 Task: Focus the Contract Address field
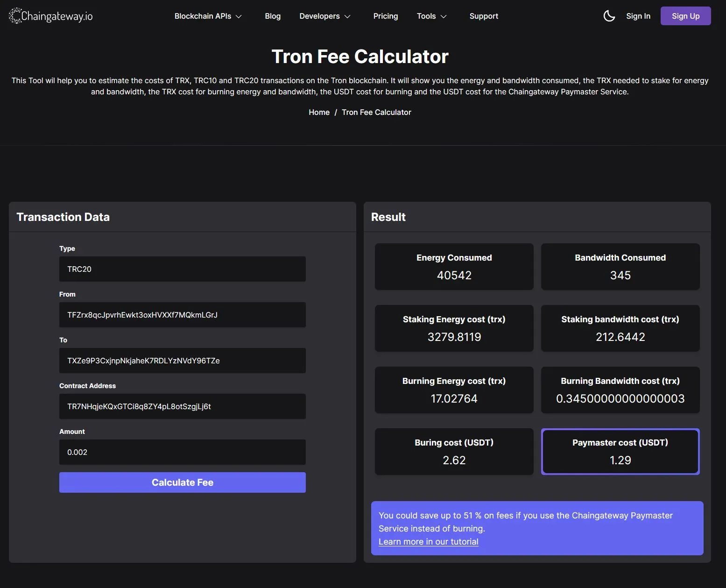point(183,406)
